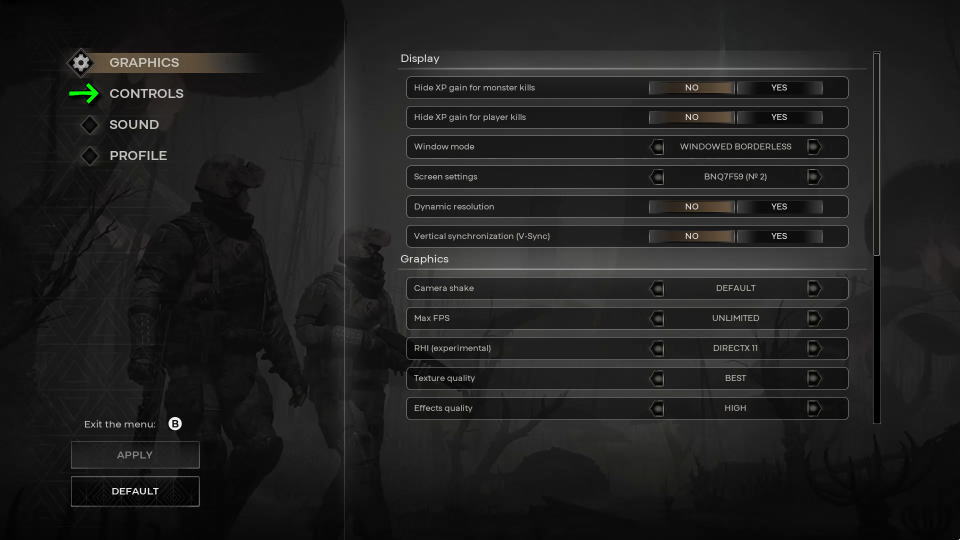Click the diamond icon next to Sound

click(x=90, y=125)
